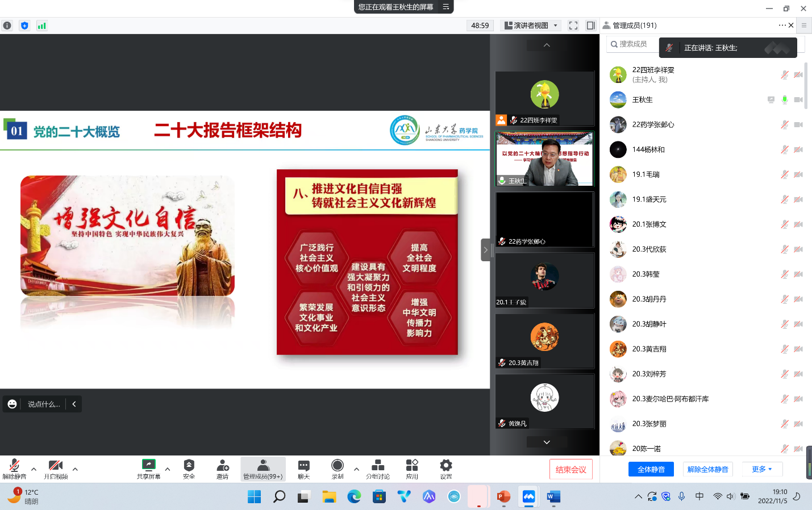Image resolution: width=812 pixels, height=510 pixels.
Task: Open the participants panel three-dot menu
Action: point(782,25)
